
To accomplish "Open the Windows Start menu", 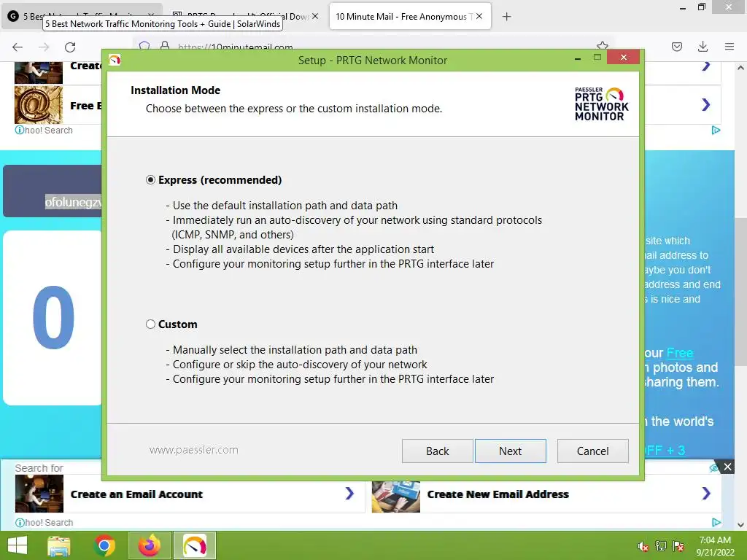I will click(18, 545).
